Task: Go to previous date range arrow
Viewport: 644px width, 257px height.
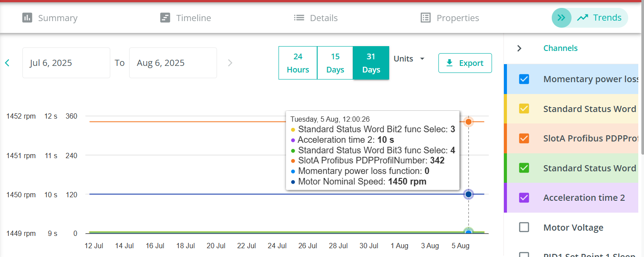Action: coord(7,63)
